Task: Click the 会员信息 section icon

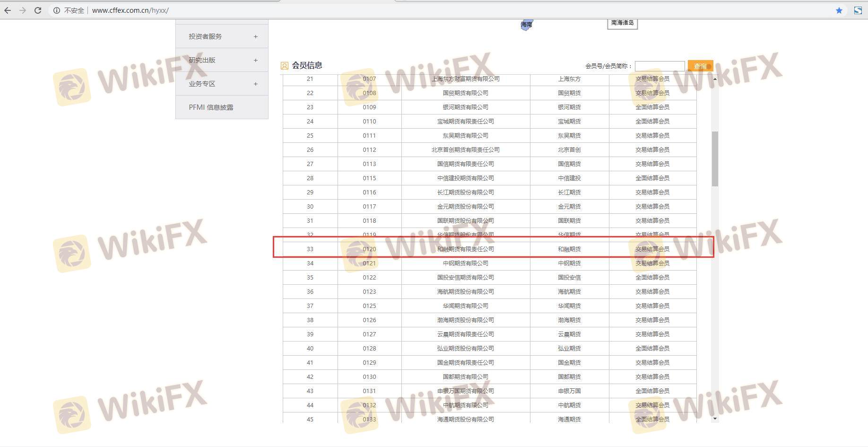Action: pos(284,66)
